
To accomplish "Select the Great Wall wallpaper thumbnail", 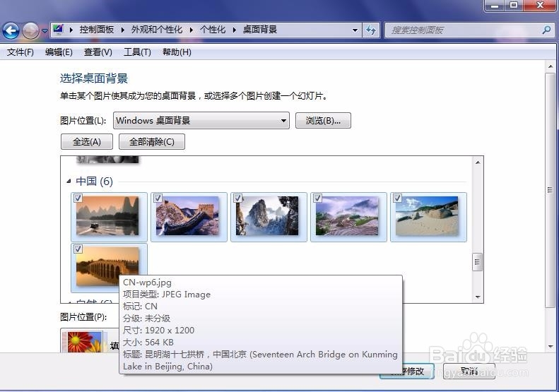I will (x=187, y=216).
